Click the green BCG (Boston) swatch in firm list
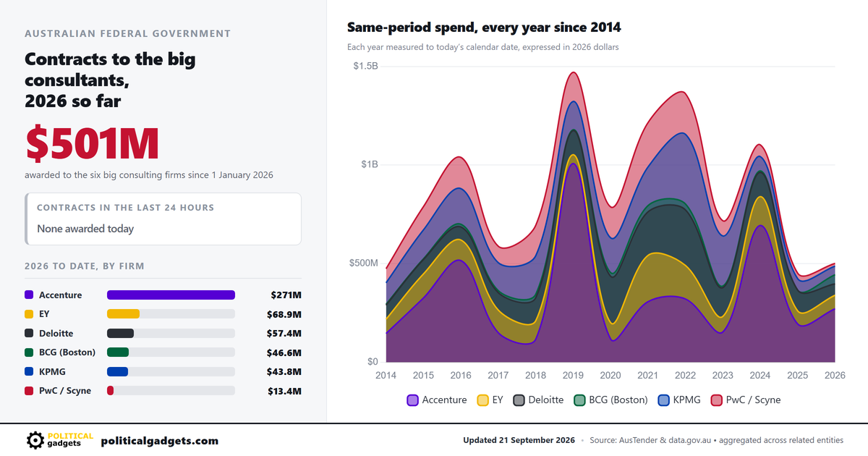The width and height of the screenshot is (868, 456). tap(29, 352)
